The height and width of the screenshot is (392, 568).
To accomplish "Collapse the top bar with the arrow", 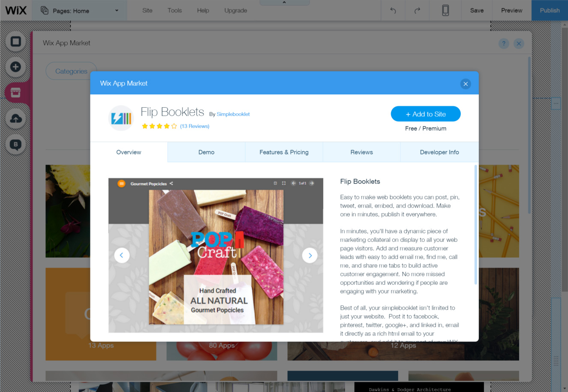I will 284,3.
